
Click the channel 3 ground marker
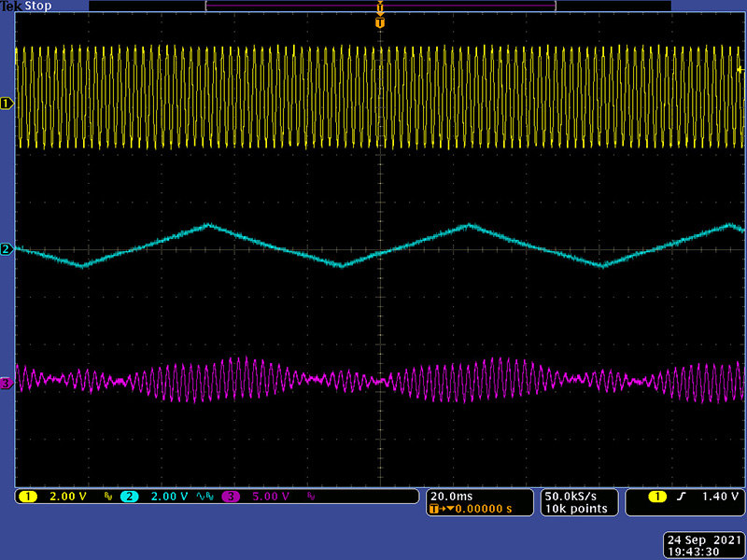pos(7,383)
